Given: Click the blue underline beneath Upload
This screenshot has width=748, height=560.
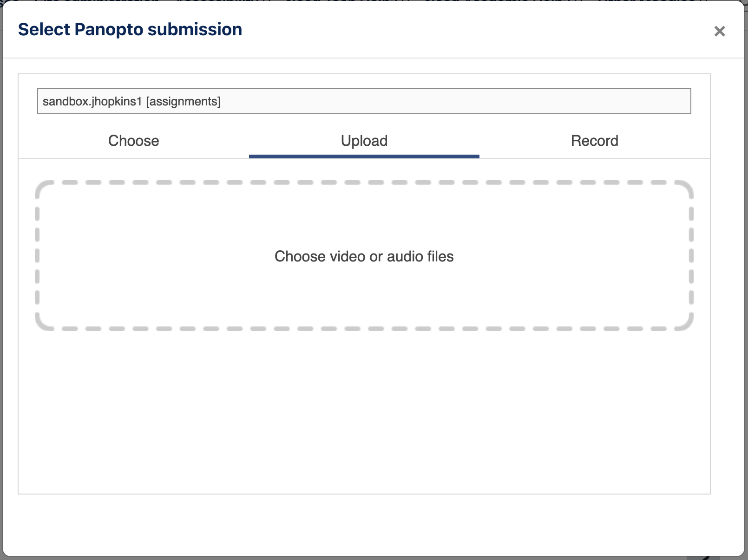Looking at the screenshot, I should click(364, 156).
